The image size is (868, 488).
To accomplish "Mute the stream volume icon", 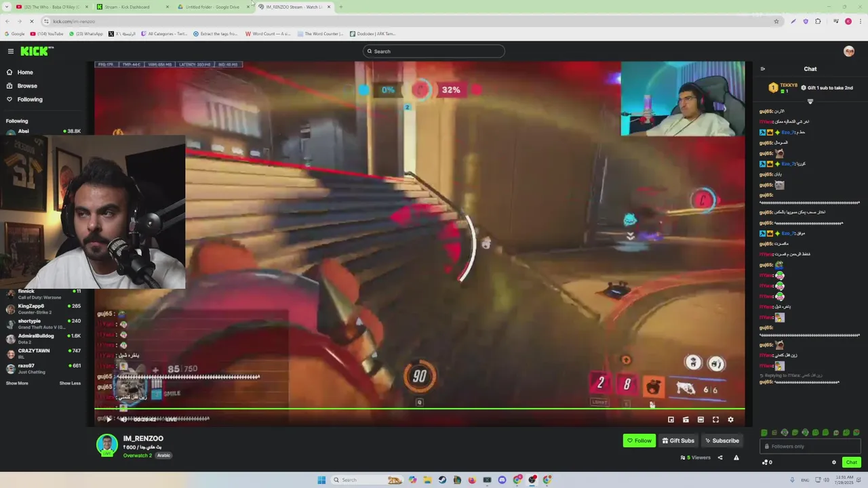I will [x=123, y=420].
